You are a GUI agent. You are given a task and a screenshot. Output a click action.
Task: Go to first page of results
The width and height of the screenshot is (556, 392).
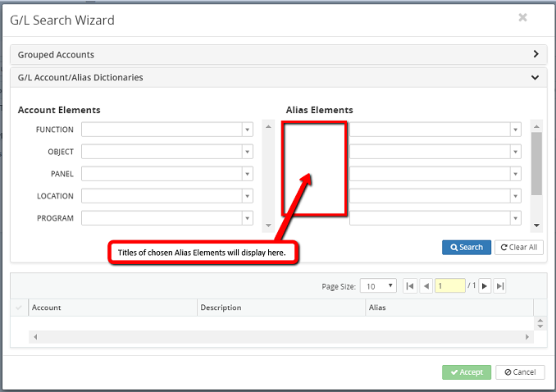pyautogui.click(x=410, y=286)
